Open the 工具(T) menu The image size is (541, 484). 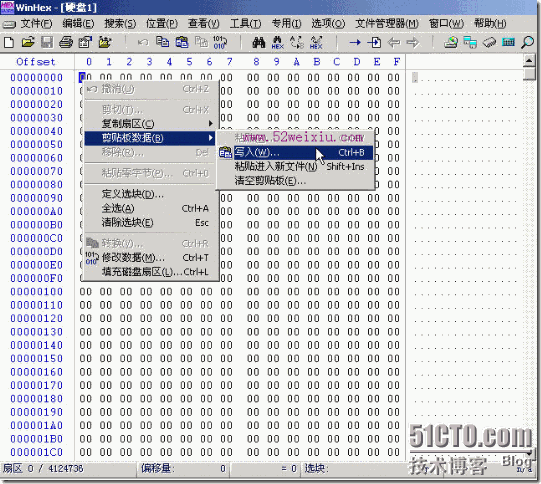pos(245,23)
